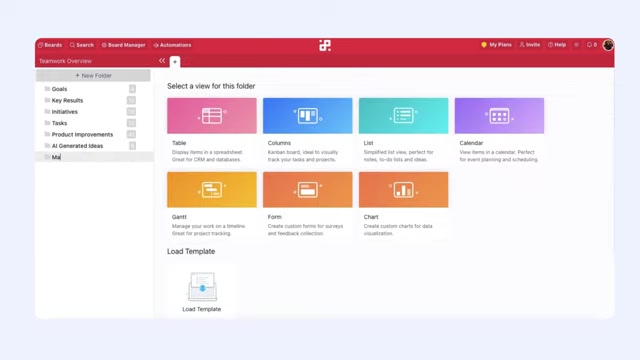640x360 pixels.
Task: Open Automations
Action: 172,45
